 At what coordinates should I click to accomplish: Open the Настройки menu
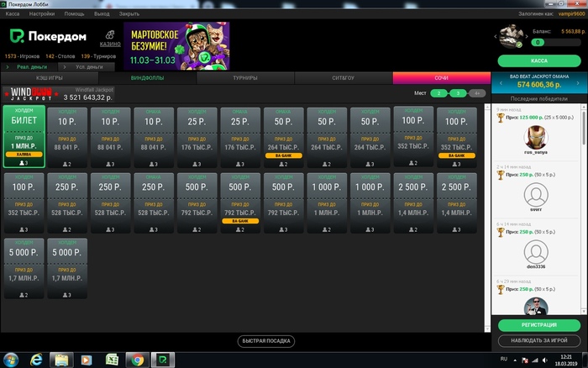tap(42, 13)
